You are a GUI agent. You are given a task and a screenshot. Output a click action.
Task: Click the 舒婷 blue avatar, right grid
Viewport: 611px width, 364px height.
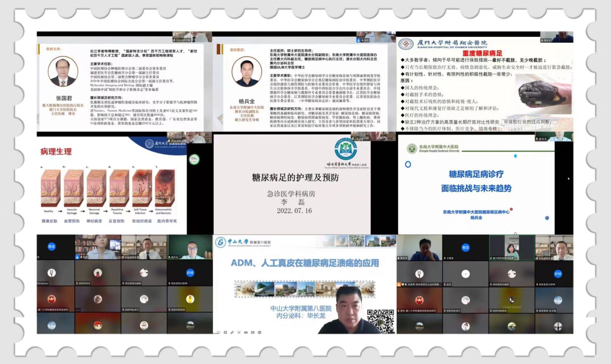click(557, 274)
